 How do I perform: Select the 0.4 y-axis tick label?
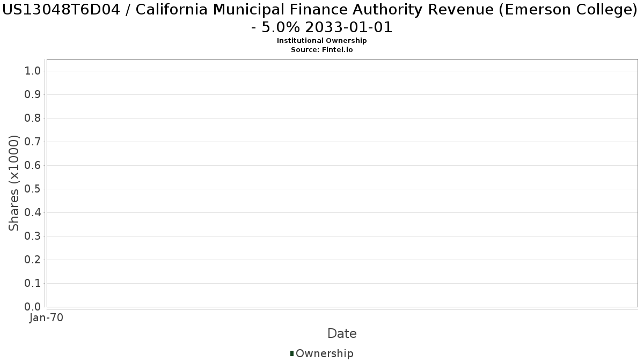33,213
